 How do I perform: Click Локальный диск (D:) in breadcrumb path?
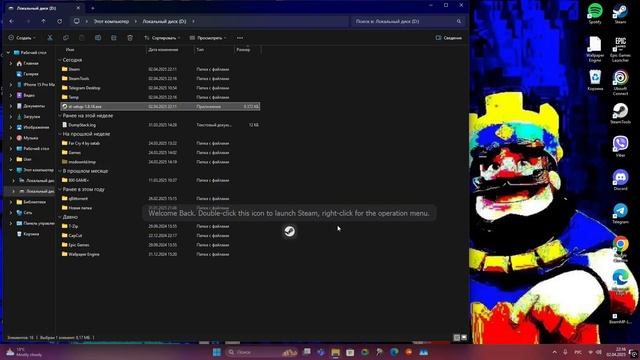point(164,21)
